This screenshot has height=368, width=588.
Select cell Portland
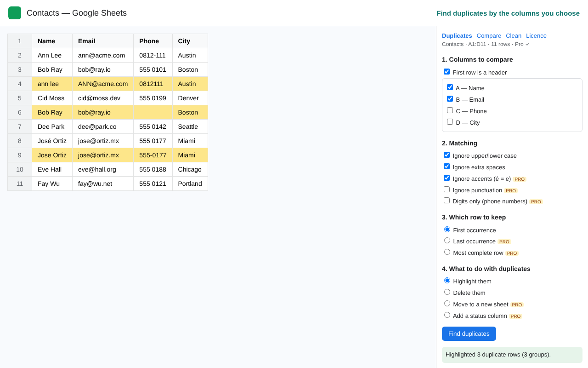pos(190,184)
